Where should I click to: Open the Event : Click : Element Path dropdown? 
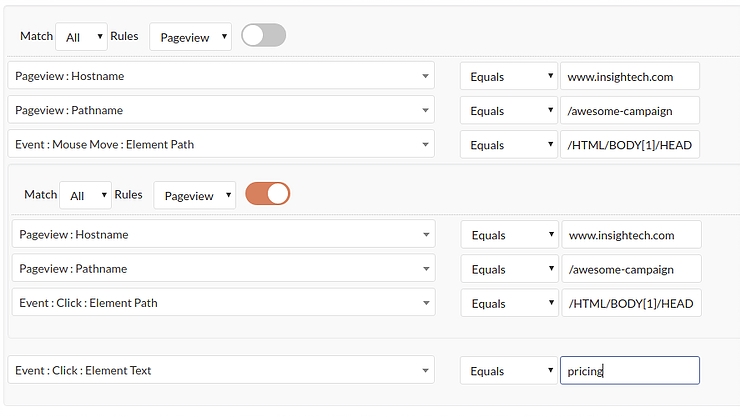click(x=223, y=302)
